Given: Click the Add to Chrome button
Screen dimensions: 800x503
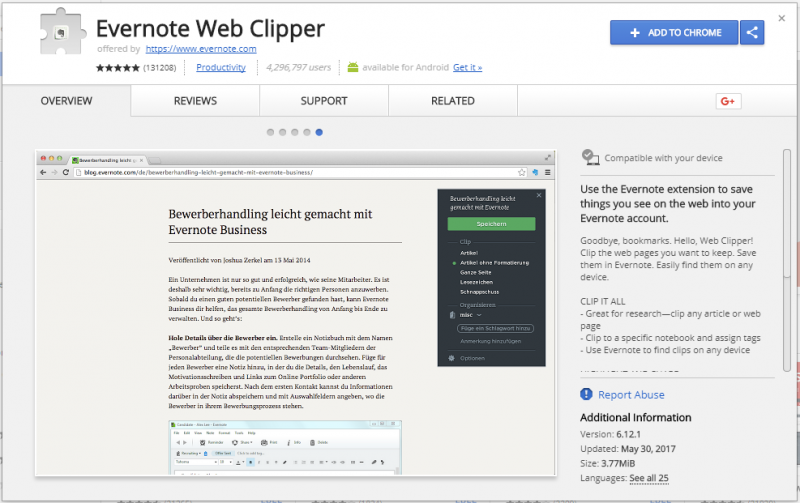Looking at the screenshot, I should click(x=674, y=33).
